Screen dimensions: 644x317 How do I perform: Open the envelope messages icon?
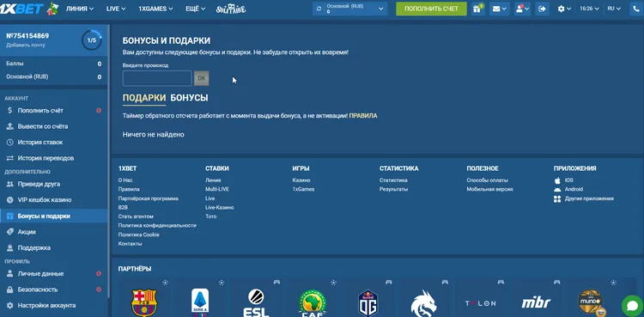(x=500, y=9)
